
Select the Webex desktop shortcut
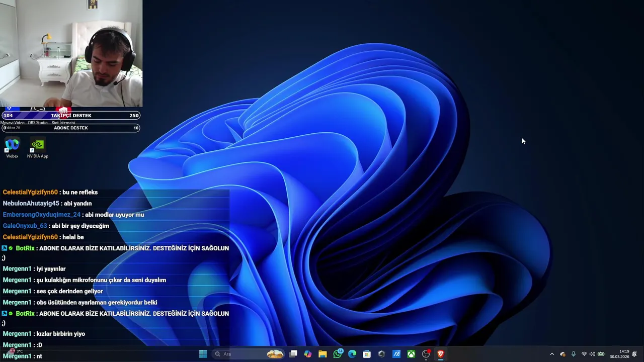click(x=12, y=148)
